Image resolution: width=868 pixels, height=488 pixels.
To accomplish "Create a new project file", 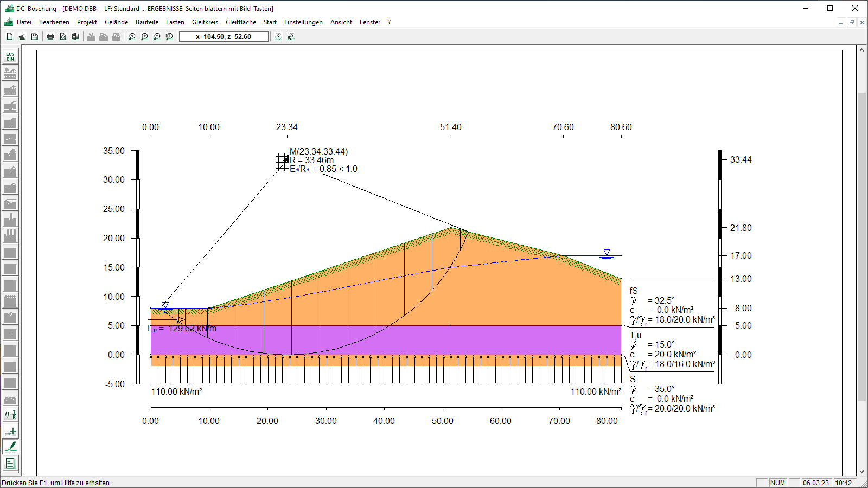I will tap(10, 37).
